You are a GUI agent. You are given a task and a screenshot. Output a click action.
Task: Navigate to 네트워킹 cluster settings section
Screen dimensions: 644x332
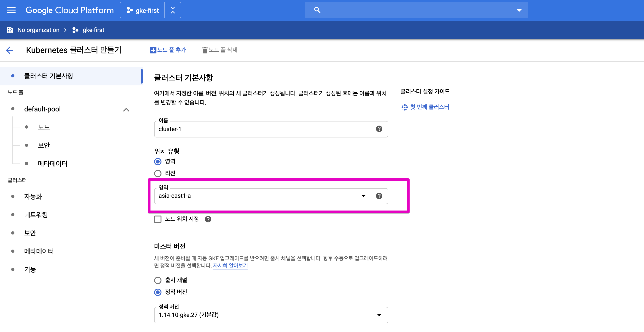(x=36, y=215)
